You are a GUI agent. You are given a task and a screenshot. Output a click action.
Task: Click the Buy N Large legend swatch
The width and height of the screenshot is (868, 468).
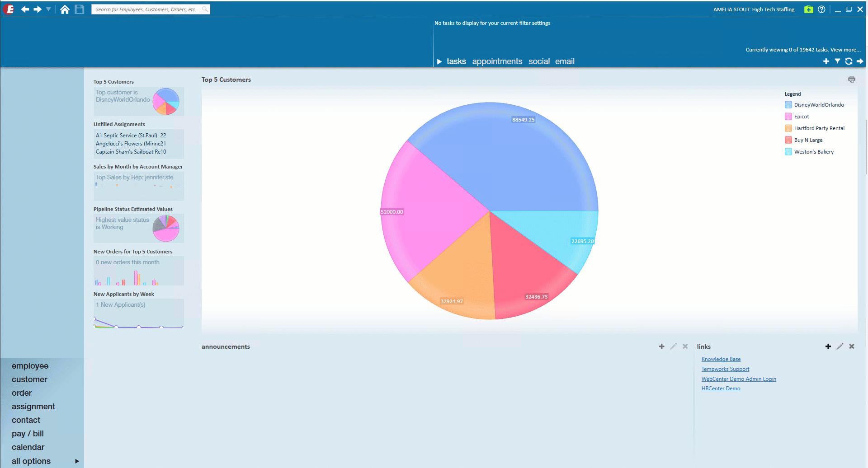coord(788,140)
